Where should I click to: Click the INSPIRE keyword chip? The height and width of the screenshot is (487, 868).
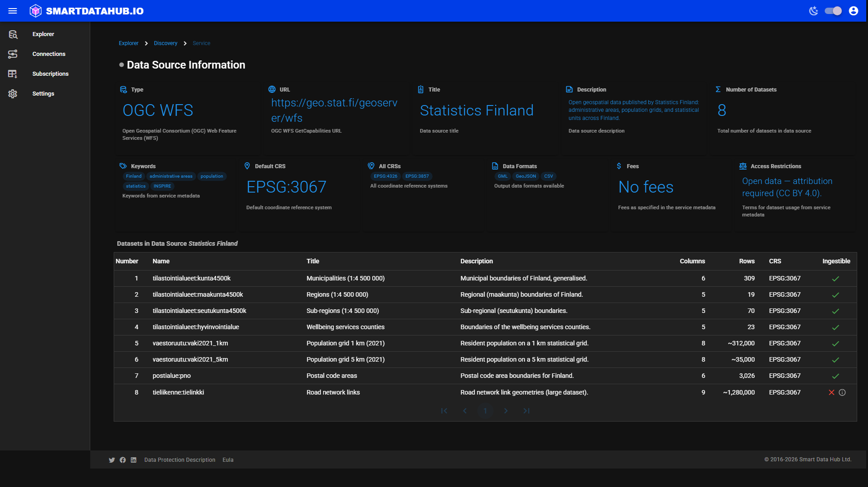pos(162,186)
